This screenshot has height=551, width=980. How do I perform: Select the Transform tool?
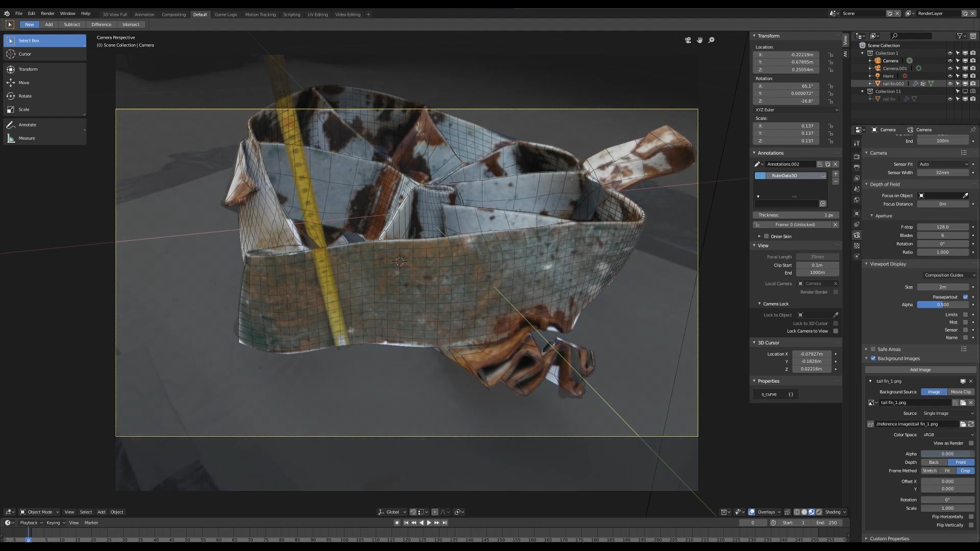click(45, 69)
